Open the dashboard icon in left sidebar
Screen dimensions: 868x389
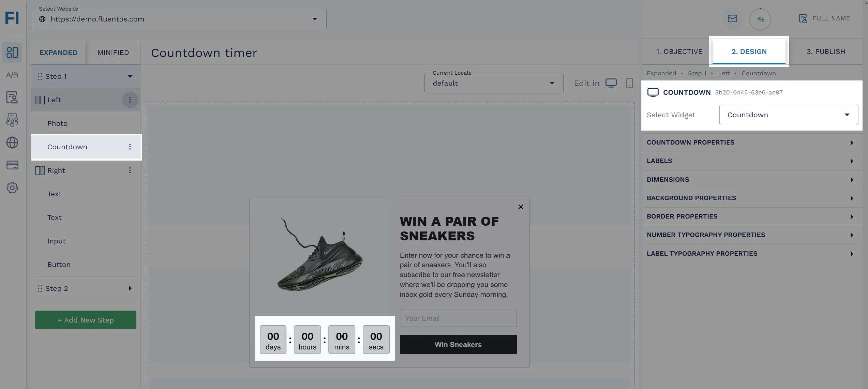[x=12, y=52]
